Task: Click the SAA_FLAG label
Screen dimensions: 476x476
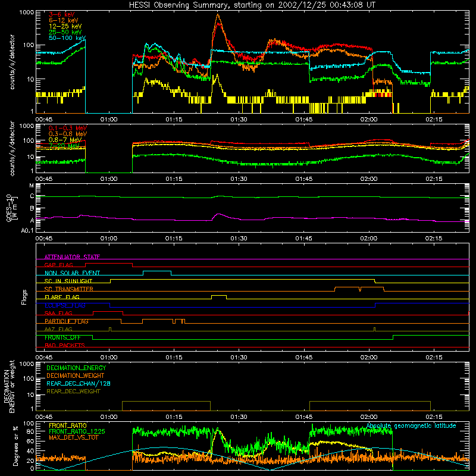Action: point(58,313)
